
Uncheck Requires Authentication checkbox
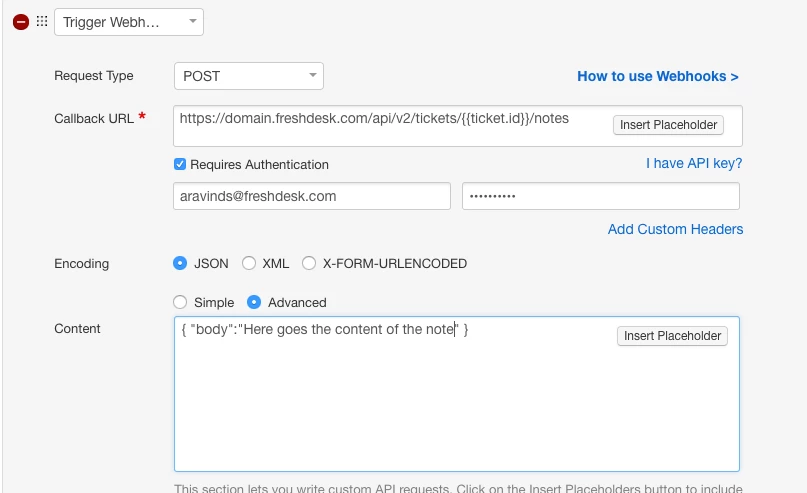click(x=180, y=164)
